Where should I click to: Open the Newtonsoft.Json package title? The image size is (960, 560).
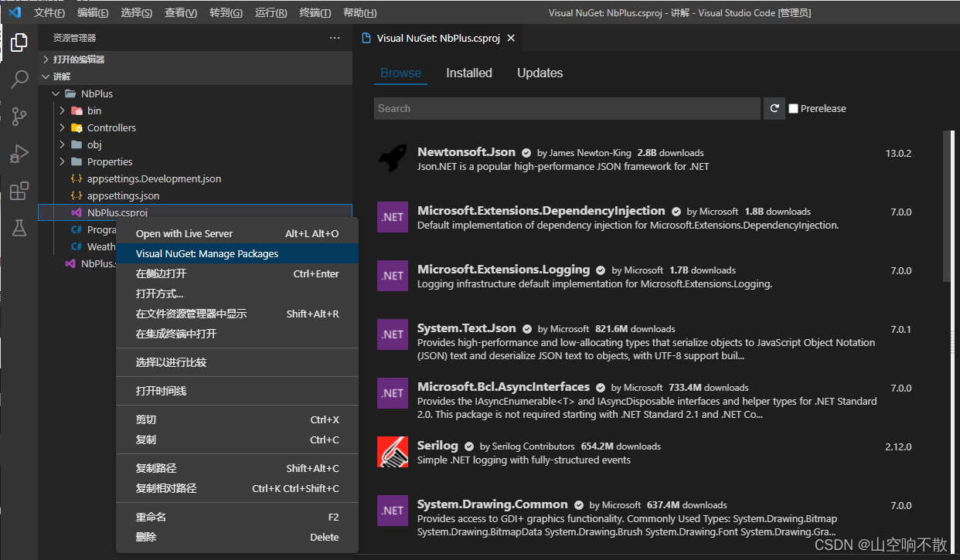[466, 152]
